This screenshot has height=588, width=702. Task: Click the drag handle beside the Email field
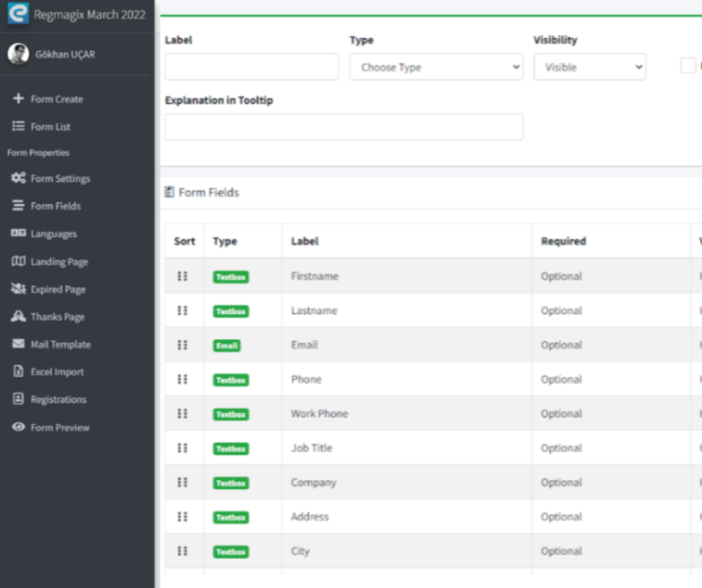point(182,345)
